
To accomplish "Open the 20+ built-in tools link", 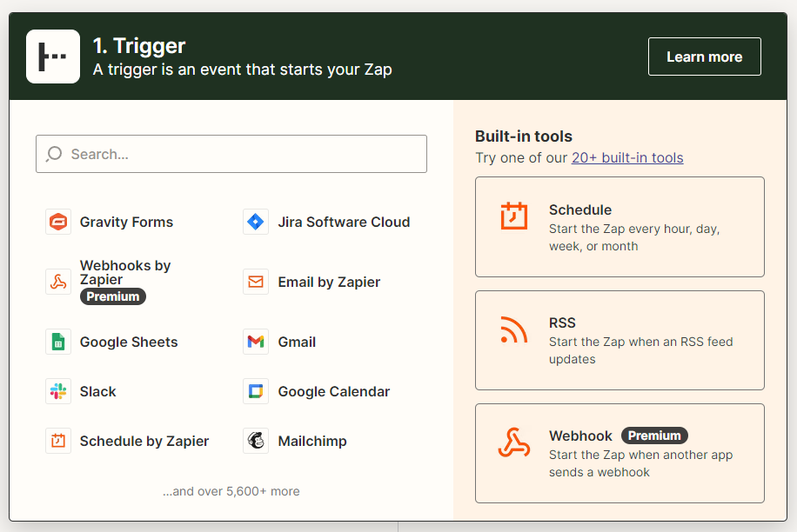I will 626,157.
